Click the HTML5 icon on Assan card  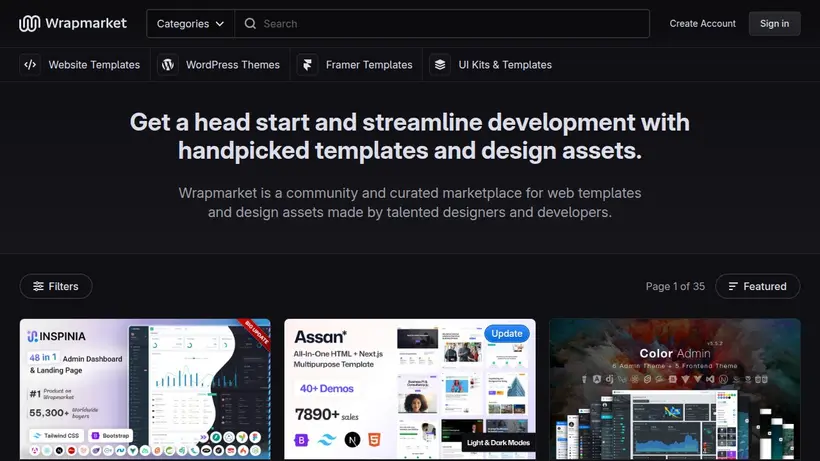point(374,440)
